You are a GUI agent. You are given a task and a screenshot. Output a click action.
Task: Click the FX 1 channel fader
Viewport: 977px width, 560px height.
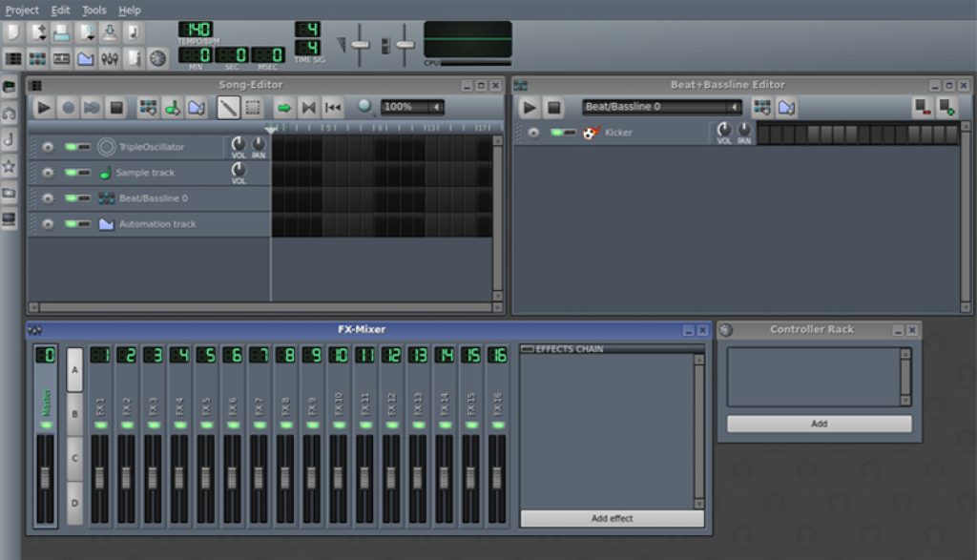[99, 478]
